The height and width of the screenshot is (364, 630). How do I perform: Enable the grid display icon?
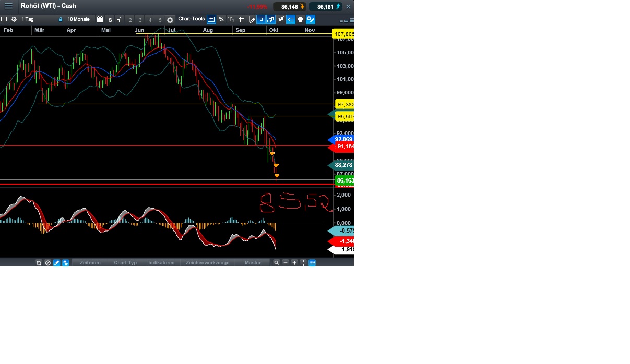pos(241,19)
